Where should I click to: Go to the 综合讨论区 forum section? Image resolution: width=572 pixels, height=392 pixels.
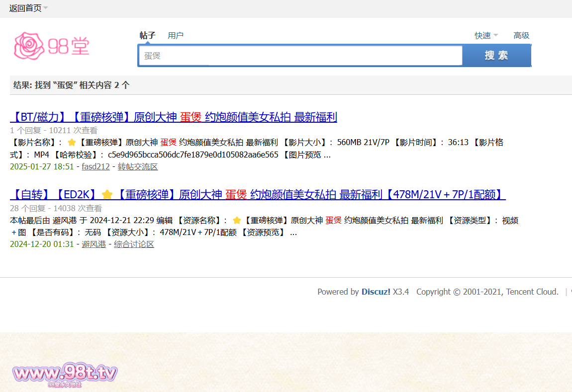click(x=134, y=244)
